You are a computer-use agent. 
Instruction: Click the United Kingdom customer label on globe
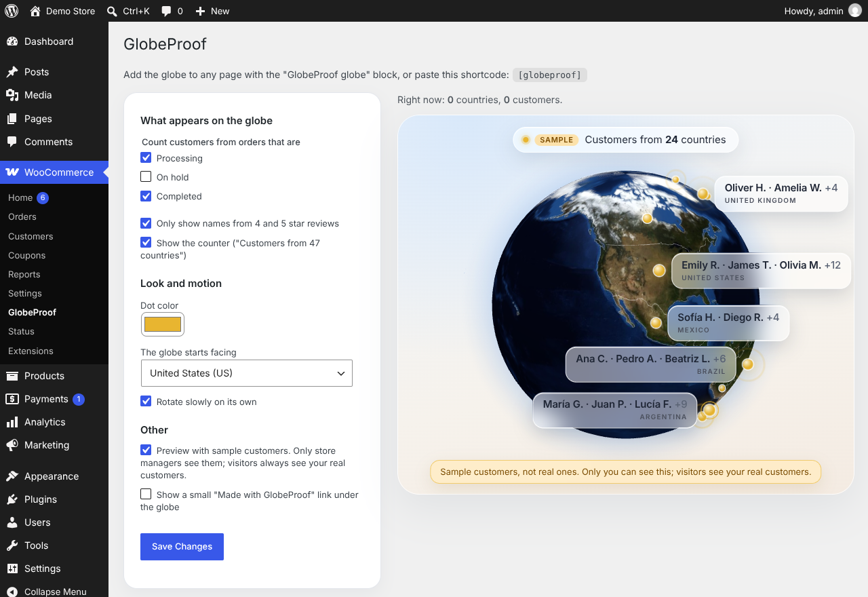click(781, 193)
